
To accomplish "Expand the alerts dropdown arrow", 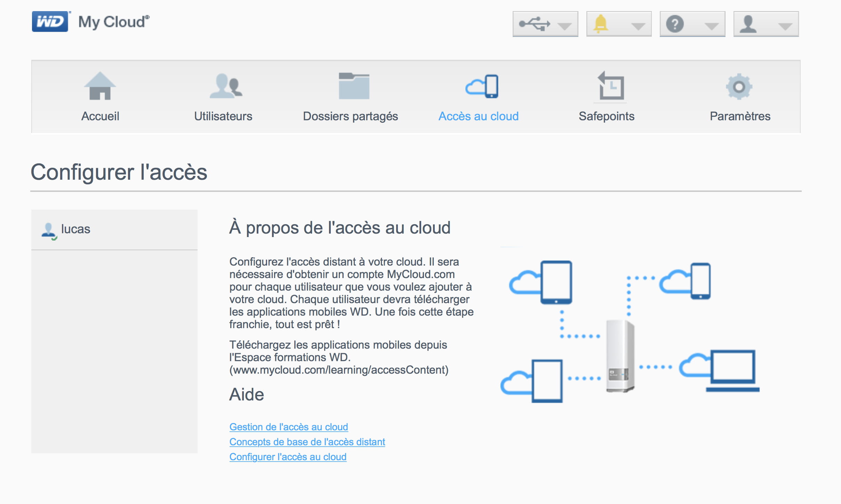I will [x=638, y=26].
